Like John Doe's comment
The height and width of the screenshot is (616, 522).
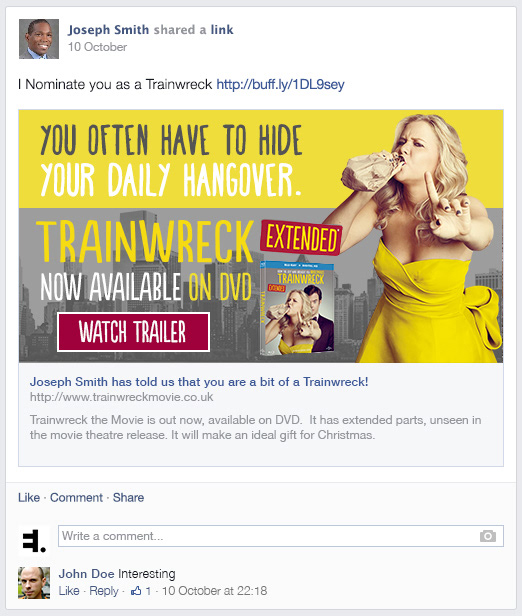click(x=69, y=590)
